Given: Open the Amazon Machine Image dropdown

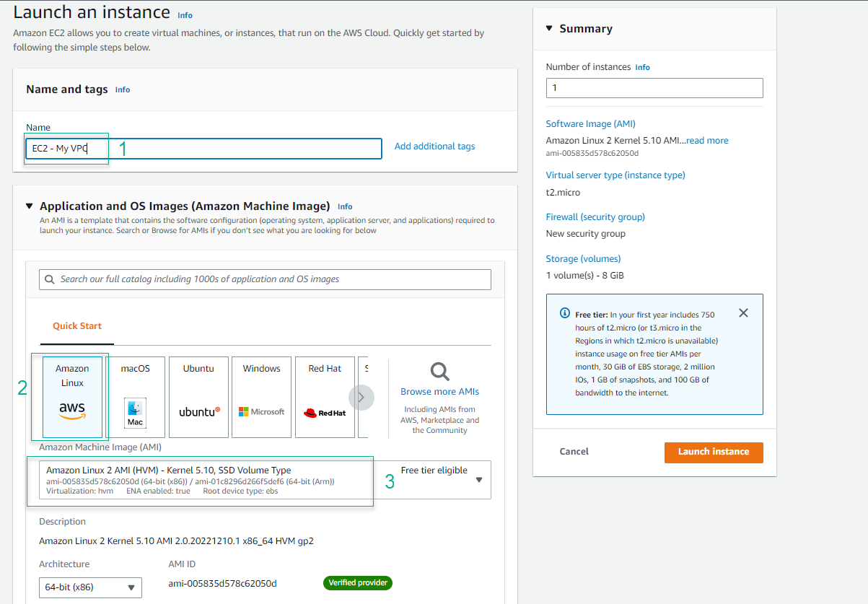Looking at the screenshot, I should click(x=265, y=480).
